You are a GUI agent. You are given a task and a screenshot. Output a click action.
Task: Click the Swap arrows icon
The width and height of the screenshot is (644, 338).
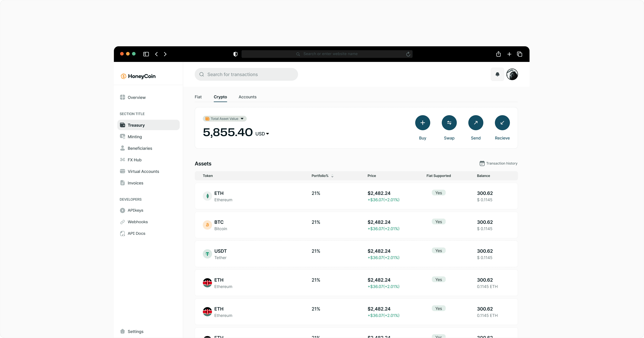point(449,123)
